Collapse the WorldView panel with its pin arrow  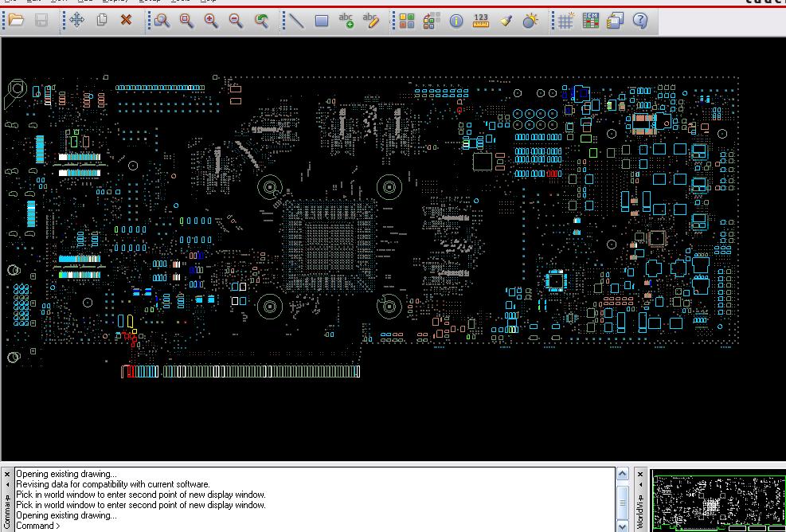click(640, 485)
